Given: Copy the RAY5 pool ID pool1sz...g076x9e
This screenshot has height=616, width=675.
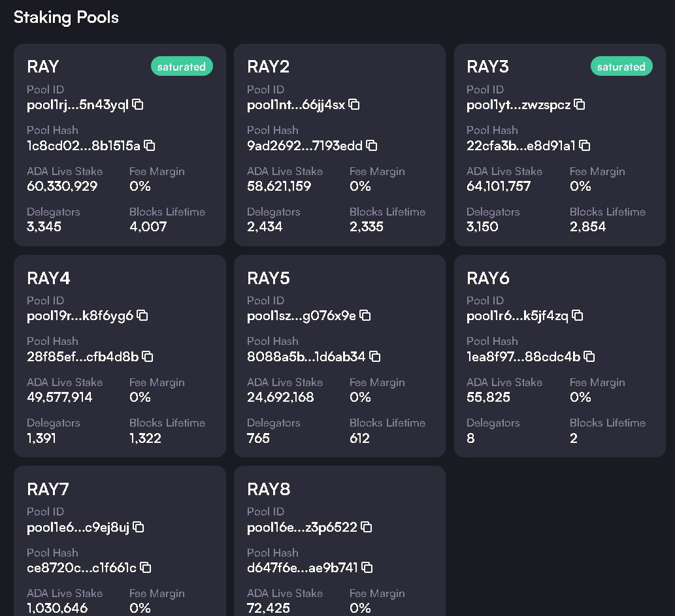Looking at the screenshot, I should point(365,316).
